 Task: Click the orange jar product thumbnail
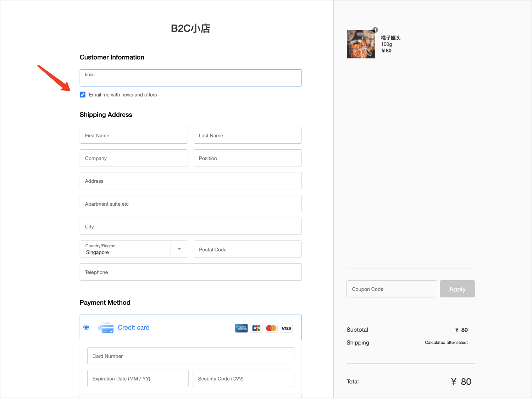click(x=361, y=44)
